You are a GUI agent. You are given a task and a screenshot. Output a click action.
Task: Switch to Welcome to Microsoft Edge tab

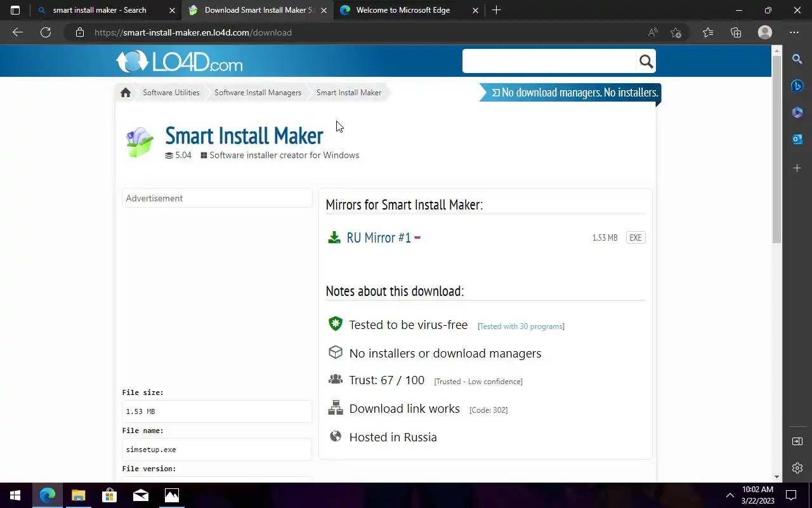[403, 10]
